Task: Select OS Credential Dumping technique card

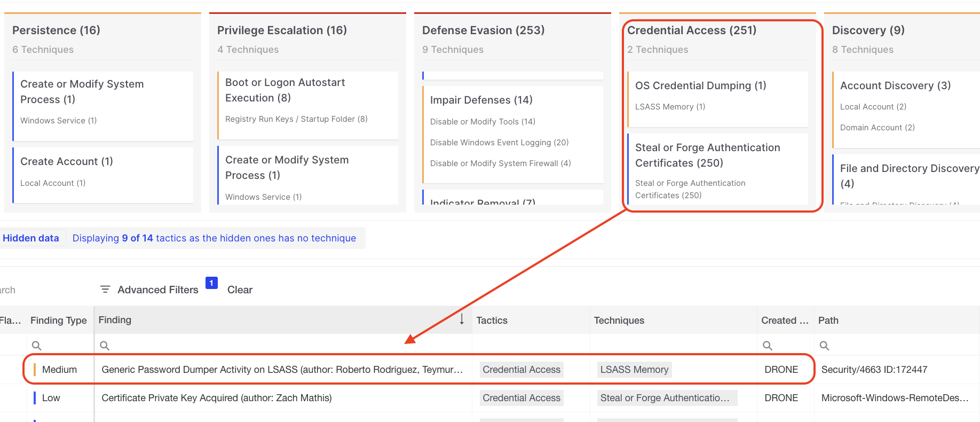Action: coord(700,85)
